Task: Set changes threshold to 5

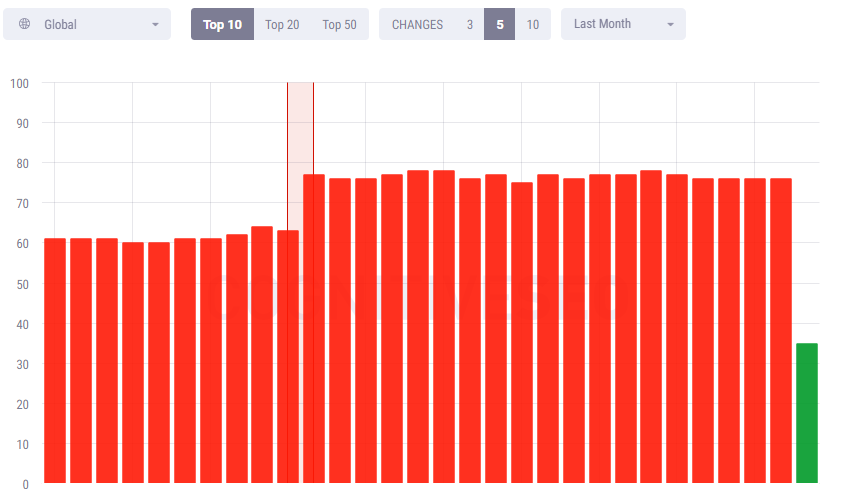Action: [500, 24]
